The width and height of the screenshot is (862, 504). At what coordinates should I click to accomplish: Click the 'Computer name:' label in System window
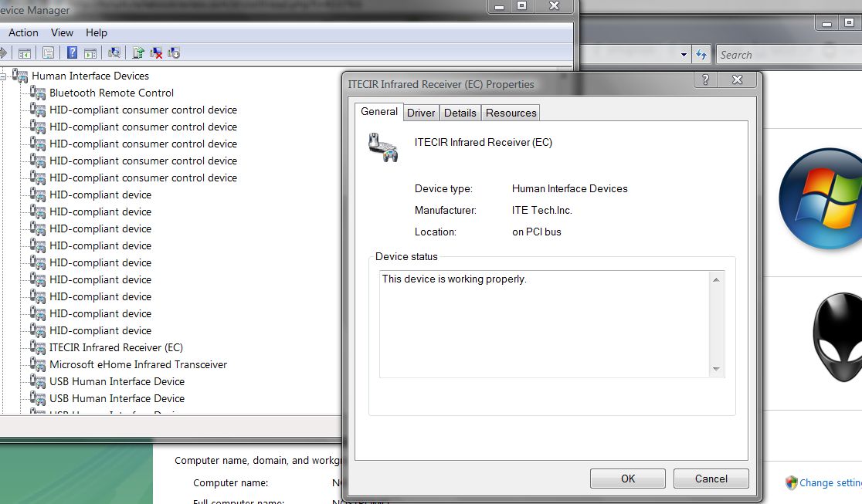click(x=230, y=482)
